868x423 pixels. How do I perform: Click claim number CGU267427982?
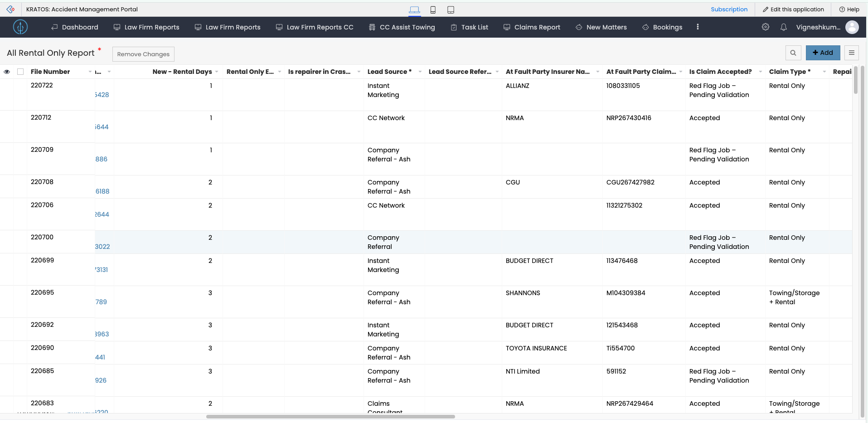[x=630, y=182]
